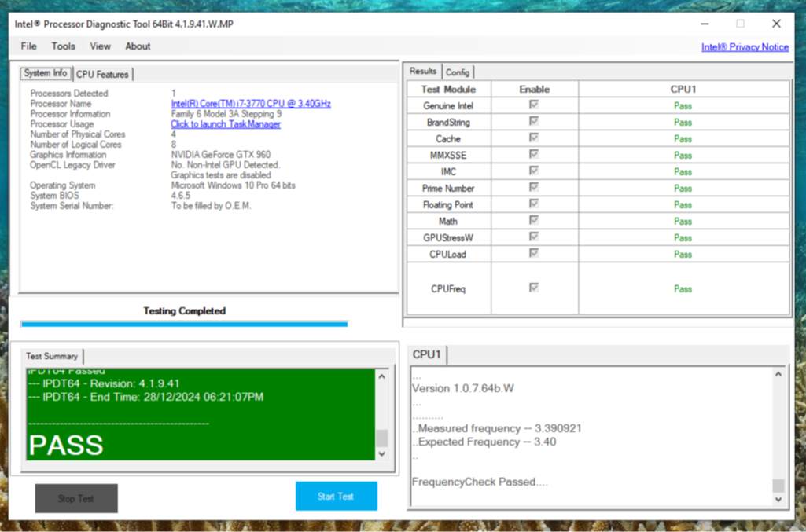The height and width of the screenshot is (532, 806).
Task: Click the Test Summary scrollbar thumb
Action: click(x=381, y=438)
